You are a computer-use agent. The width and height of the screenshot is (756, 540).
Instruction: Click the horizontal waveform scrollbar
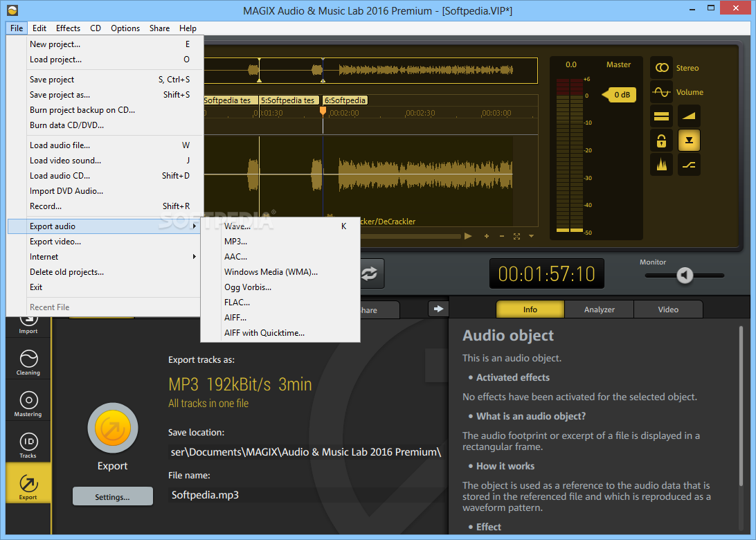[x=411, y=236]
